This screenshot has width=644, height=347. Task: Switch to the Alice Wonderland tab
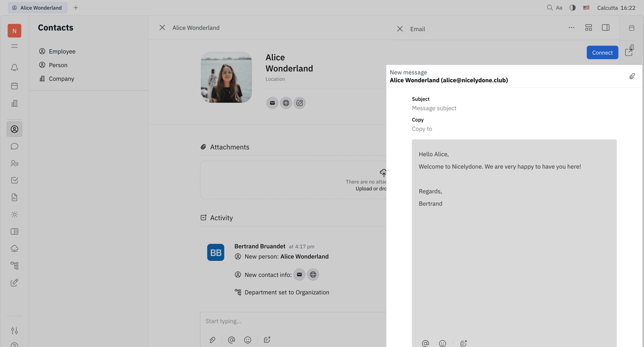coord(37,8)
